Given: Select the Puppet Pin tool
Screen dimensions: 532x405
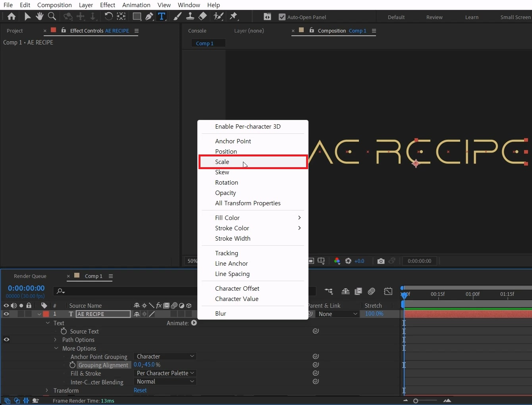Looking at the screenshot, I should point(233,16).
